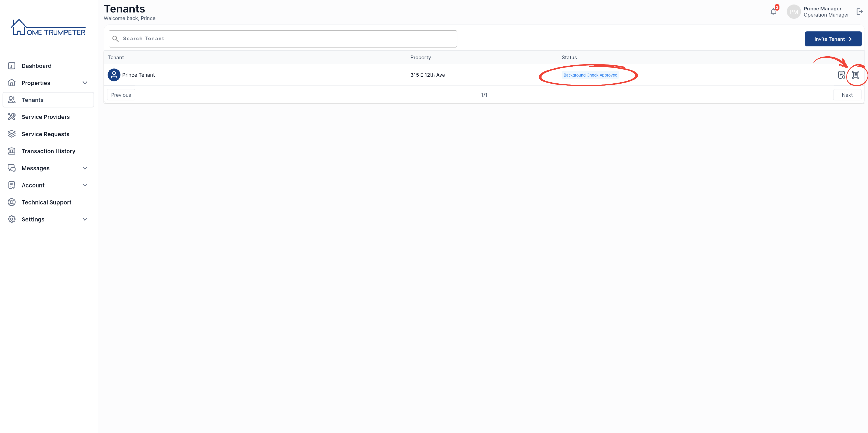Image resolution: width=868 pixels, height=433 pixels.
Task: Click the Account document icon
Action: tap(12, 185)
